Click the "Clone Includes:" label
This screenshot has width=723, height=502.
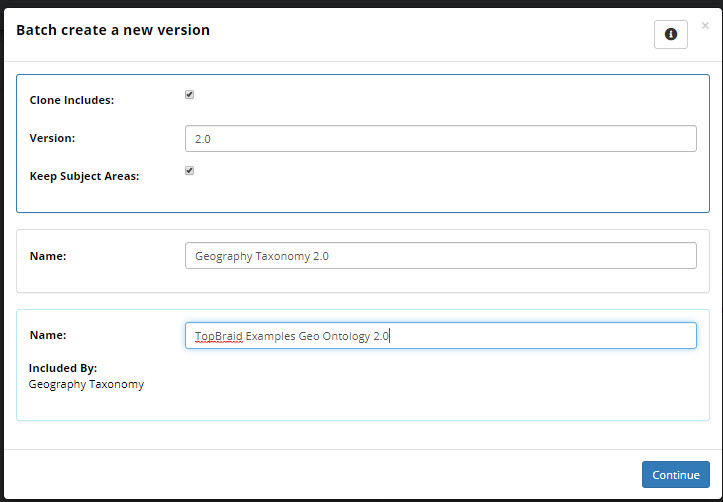tap(72, 101)
